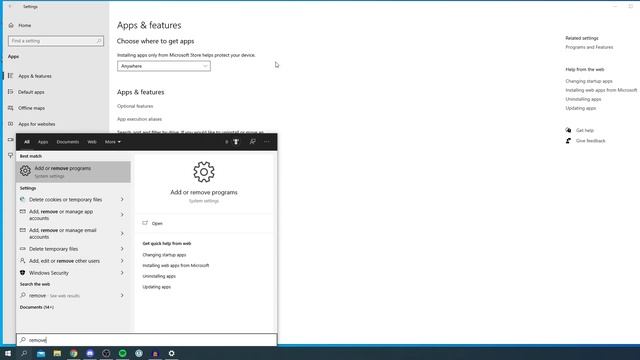
Task: Expand the remove web results chevron
Action: pos(122,296)
